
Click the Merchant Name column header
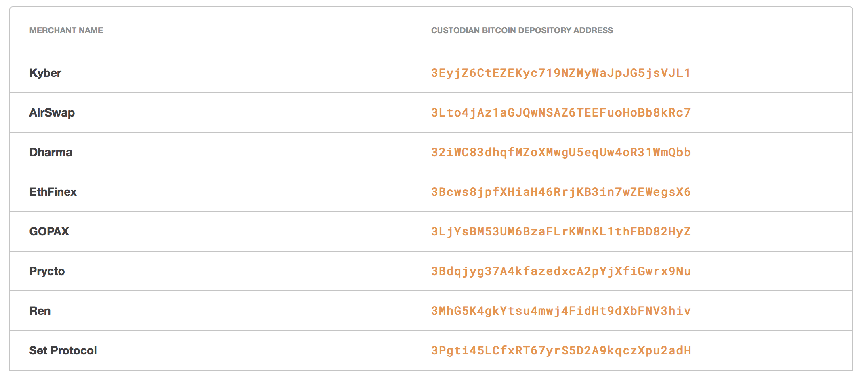[66, 30]
